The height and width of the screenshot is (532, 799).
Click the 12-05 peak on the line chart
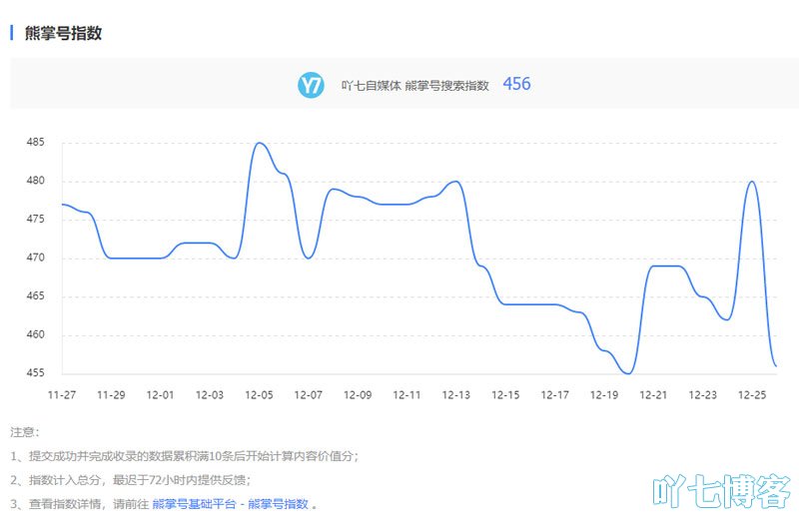(260, 143)
